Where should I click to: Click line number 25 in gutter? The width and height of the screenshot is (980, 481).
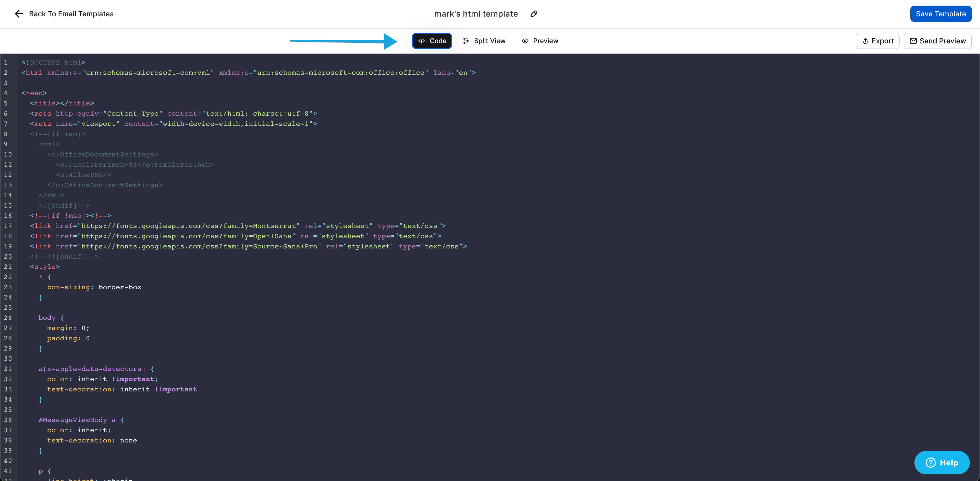point(8,307)
